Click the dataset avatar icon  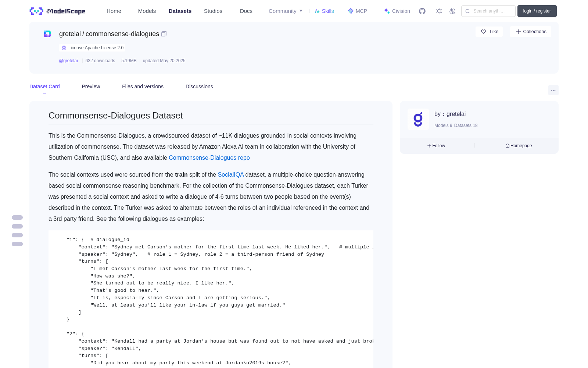[x=47, y=34]
